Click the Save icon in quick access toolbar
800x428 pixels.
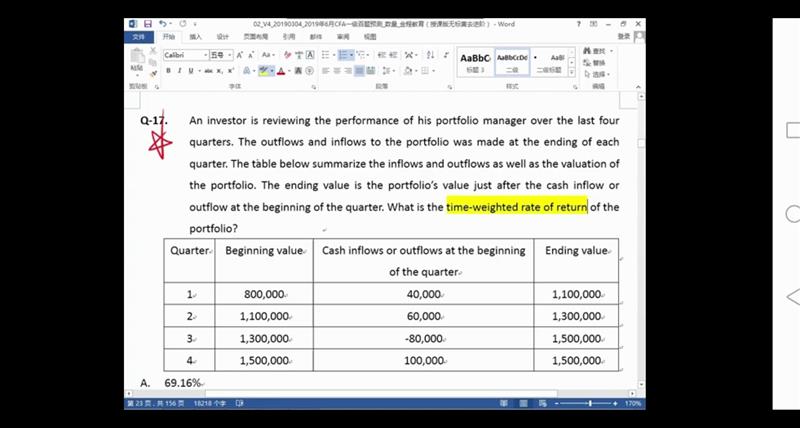[x=148, y=24]
